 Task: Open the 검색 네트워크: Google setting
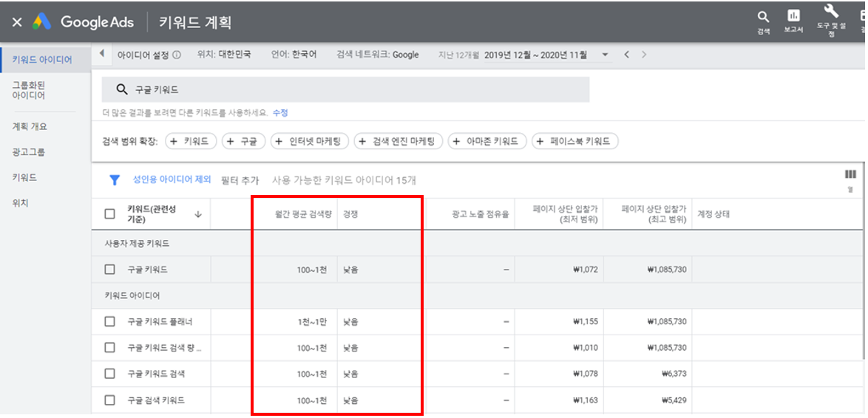[377, 55]
